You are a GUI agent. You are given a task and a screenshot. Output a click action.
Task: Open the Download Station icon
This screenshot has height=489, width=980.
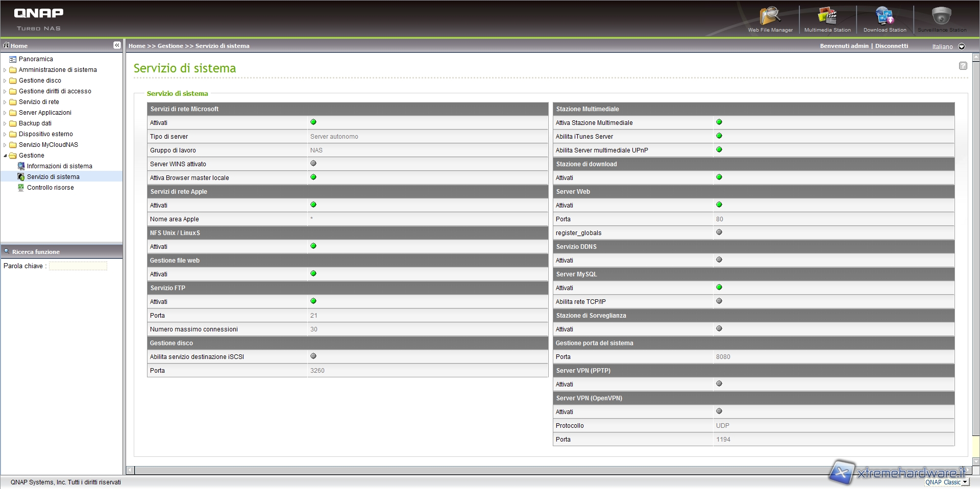pyautogui.click(x=885, y=19)
